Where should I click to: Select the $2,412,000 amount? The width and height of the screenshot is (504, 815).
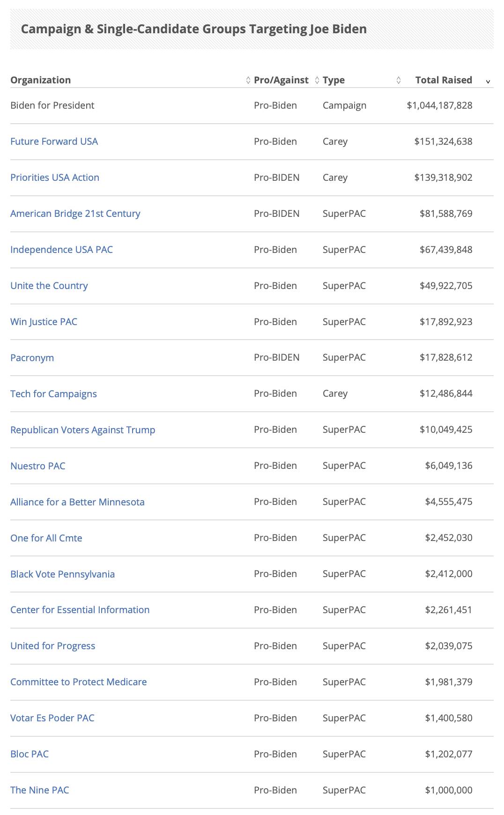pos(449,574)
